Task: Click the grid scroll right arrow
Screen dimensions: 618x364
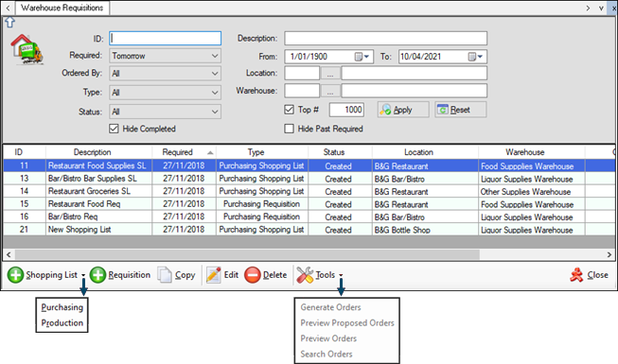Action: pos(609,254)
